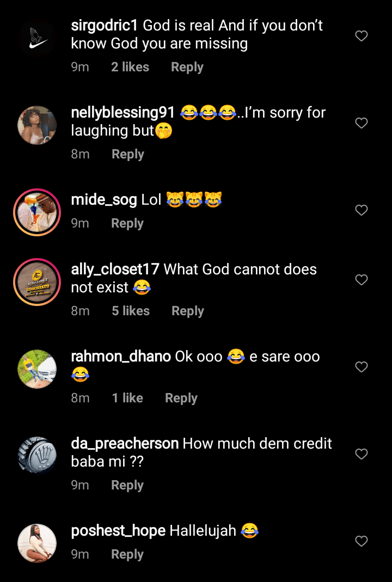View ally_closet17's story avatar
Image resolution: width=392 pixels, height=582 pixels.
(37, 282)
